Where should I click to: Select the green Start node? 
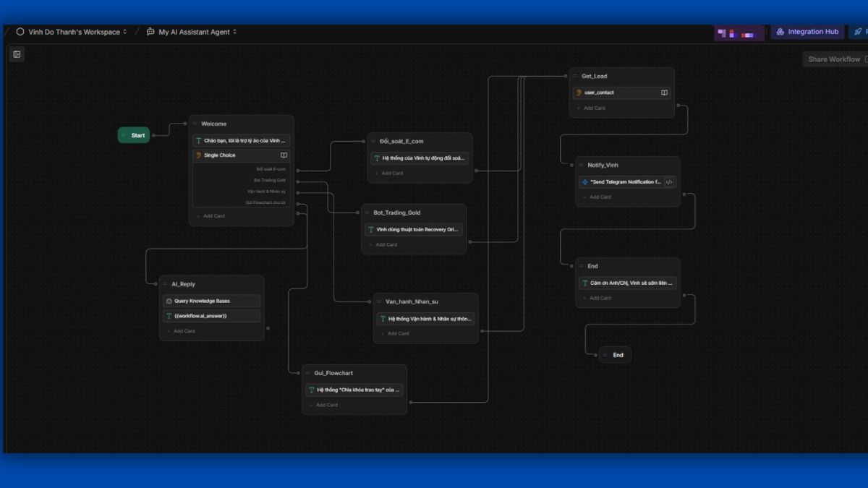(134, 135)
